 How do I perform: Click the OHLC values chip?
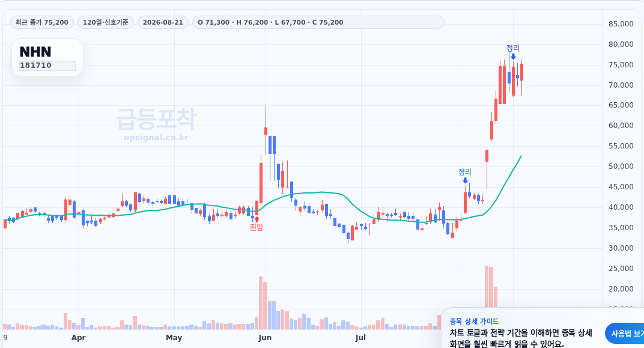tap(318, 22)
